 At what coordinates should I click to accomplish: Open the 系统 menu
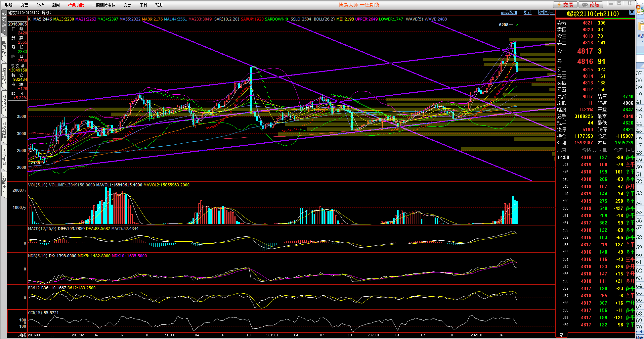point(9,5)
